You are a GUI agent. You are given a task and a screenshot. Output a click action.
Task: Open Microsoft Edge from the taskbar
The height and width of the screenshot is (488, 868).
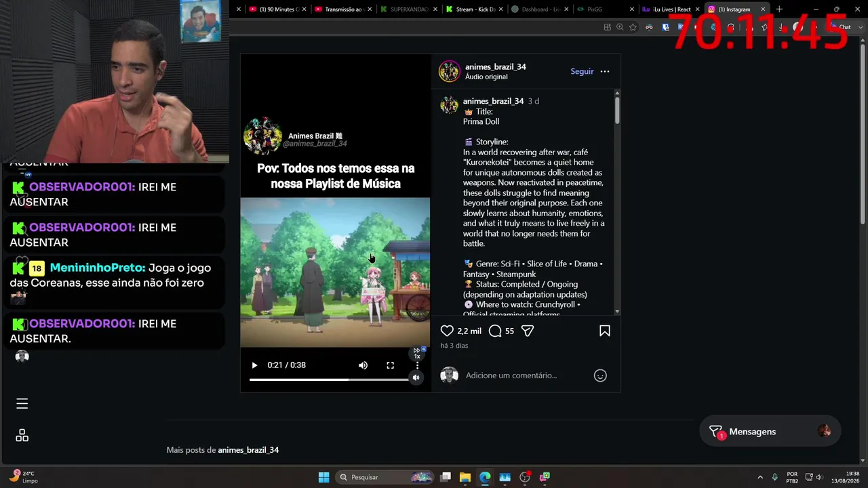[485, 477]
